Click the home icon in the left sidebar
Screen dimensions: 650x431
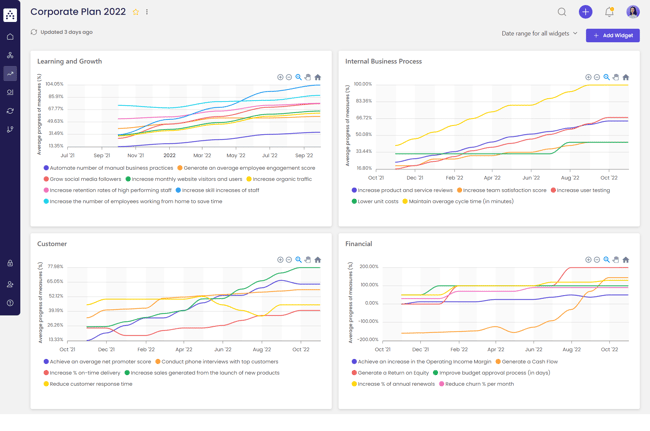click(x=10, y=37)
